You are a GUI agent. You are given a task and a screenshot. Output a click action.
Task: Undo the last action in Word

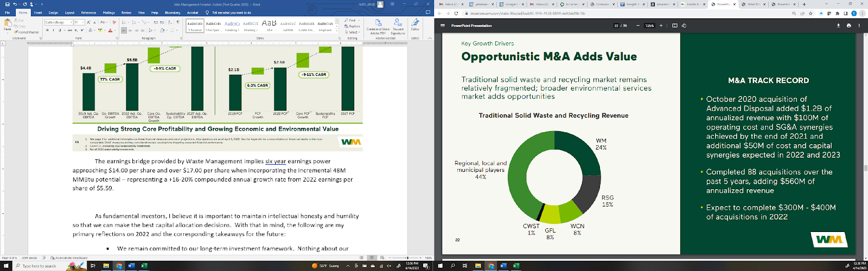[x=15, y=4]
